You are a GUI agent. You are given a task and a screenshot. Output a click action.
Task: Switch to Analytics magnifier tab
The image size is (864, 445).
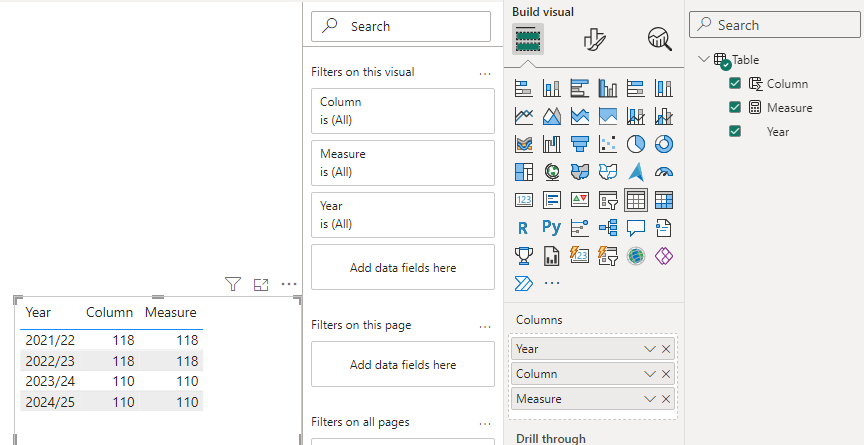660,39
